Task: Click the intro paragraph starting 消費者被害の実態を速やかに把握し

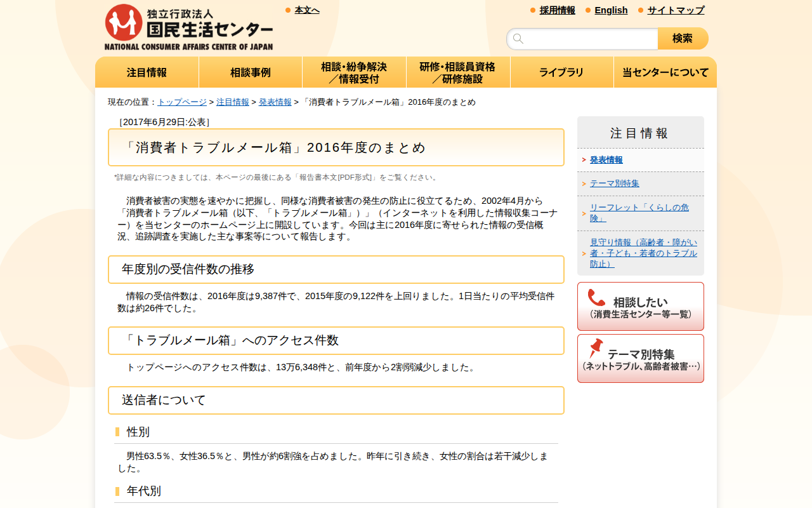Action: pos(337,218)
